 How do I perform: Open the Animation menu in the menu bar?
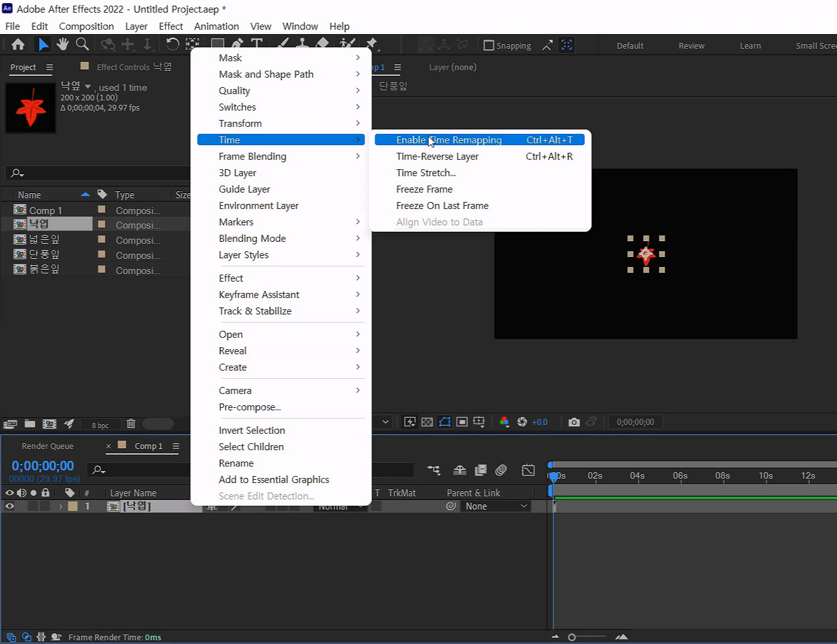click(216, 26)
